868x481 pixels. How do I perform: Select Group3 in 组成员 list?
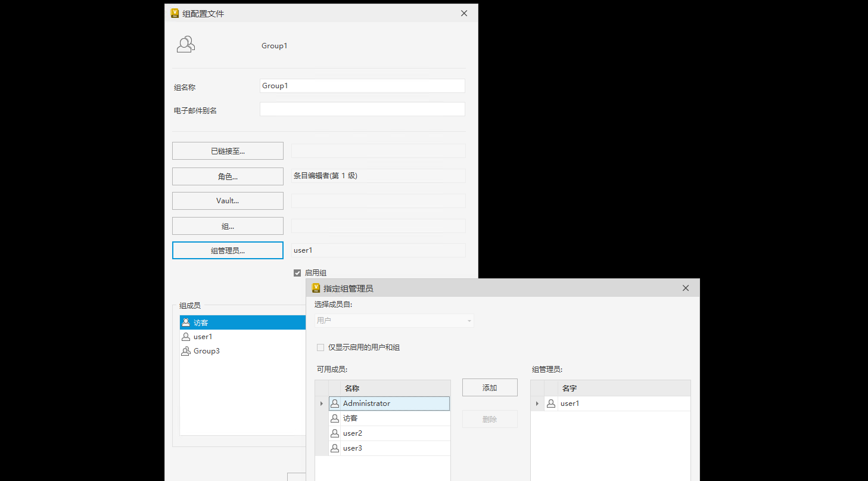pyautogui.click(x=242, y=351)
